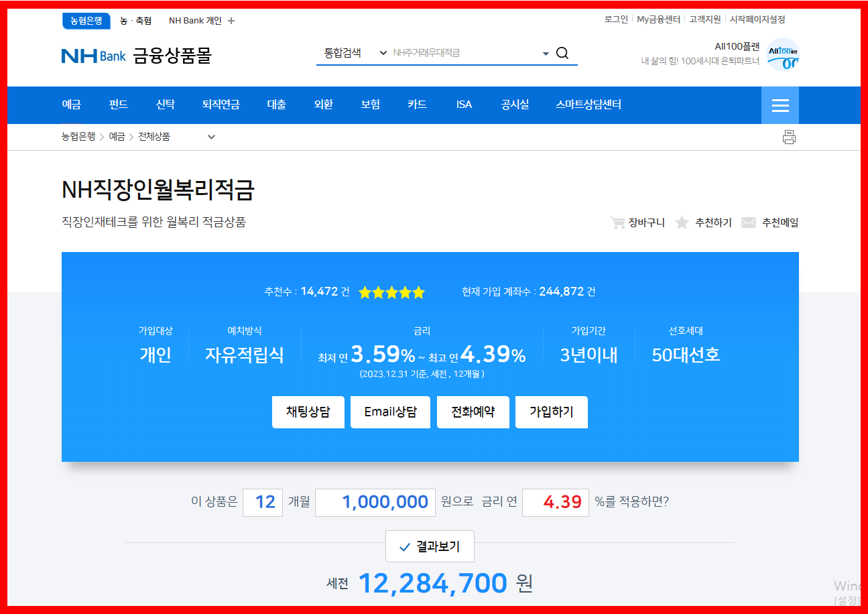Click the search magnifier icon
Screen dimensions: 868x614
[562, 52]
